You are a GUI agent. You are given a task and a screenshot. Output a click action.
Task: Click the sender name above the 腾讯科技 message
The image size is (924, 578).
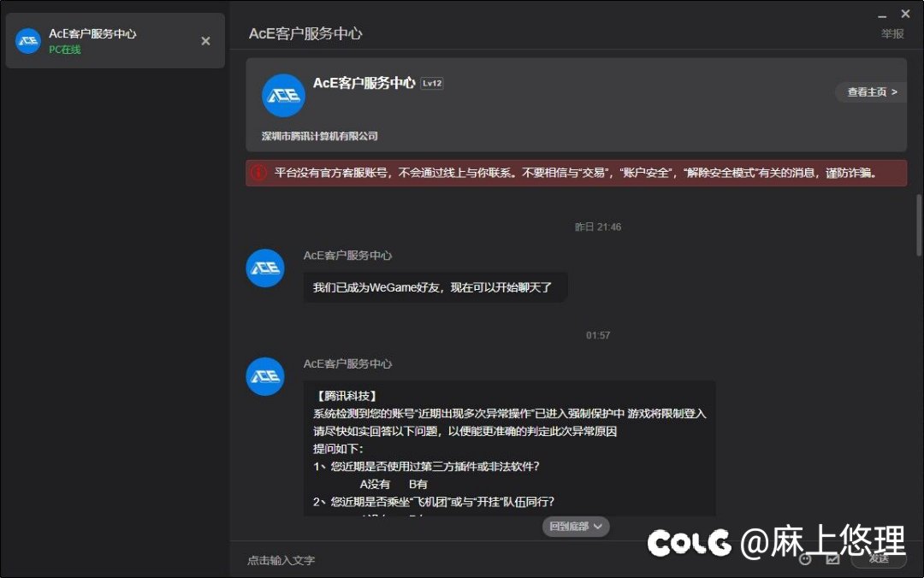coord(347,363)
